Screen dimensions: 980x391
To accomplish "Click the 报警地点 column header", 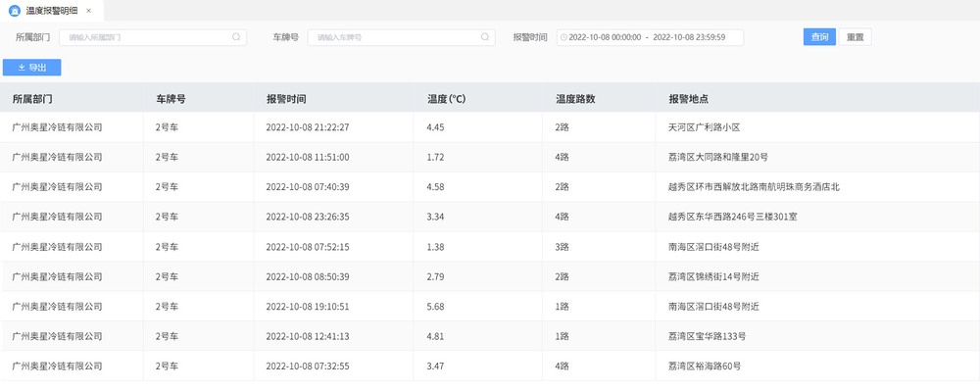I will [x=688, y=99].
